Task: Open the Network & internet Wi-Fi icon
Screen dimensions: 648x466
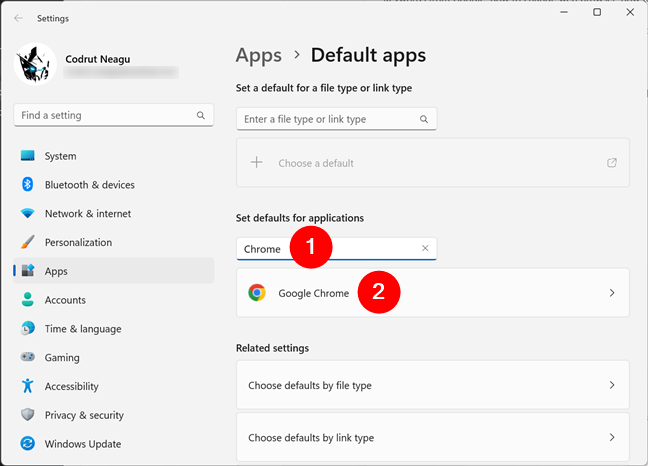Action: [x=27, y=214]
